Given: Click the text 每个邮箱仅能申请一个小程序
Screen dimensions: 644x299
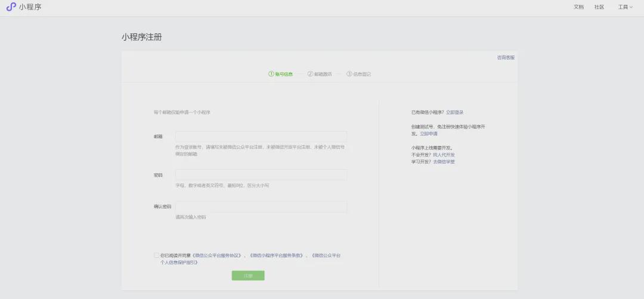Looking at the screenshot, I should (182, 113).
